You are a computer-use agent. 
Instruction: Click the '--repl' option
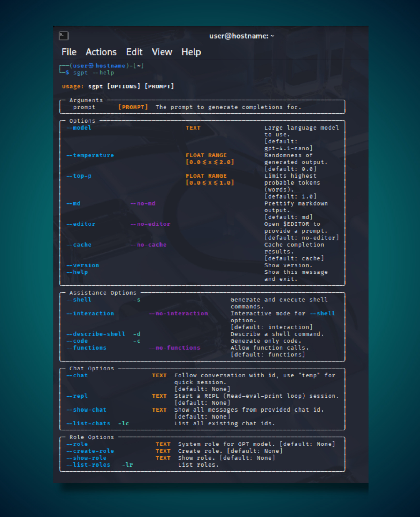77,396
